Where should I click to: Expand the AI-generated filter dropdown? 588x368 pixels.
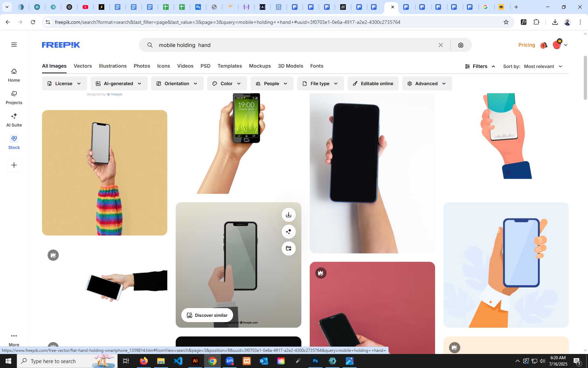coord(119,83)
